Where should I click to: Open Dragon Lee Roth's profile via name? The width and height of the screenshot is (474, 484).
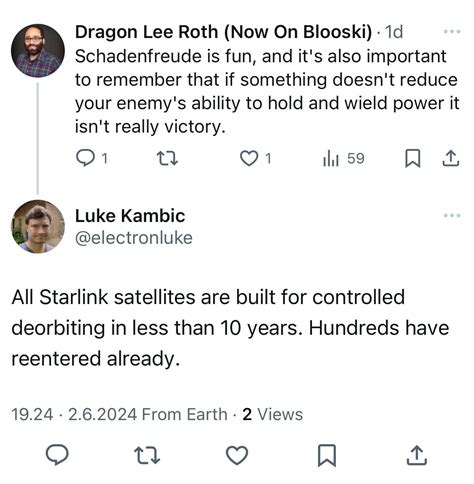(223, 32)
